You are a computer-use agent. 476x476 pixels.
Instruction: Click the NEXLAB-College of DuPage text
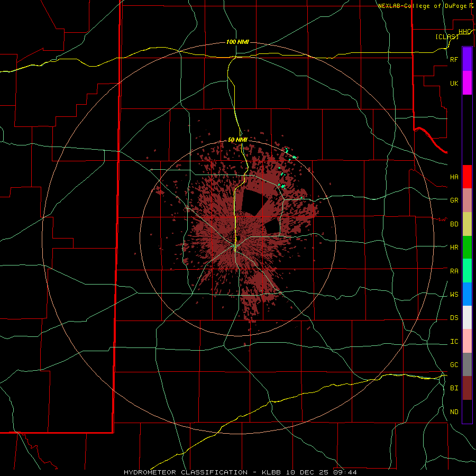[422, 6]
